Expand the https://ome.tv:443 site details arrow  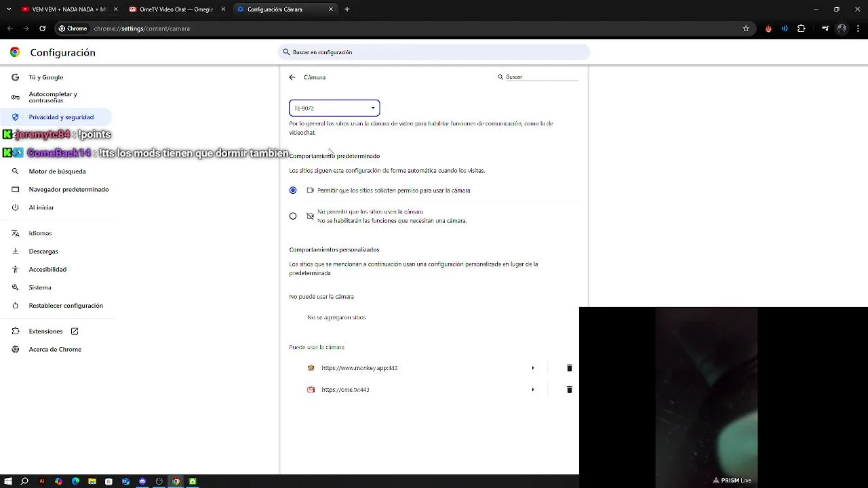533,390
